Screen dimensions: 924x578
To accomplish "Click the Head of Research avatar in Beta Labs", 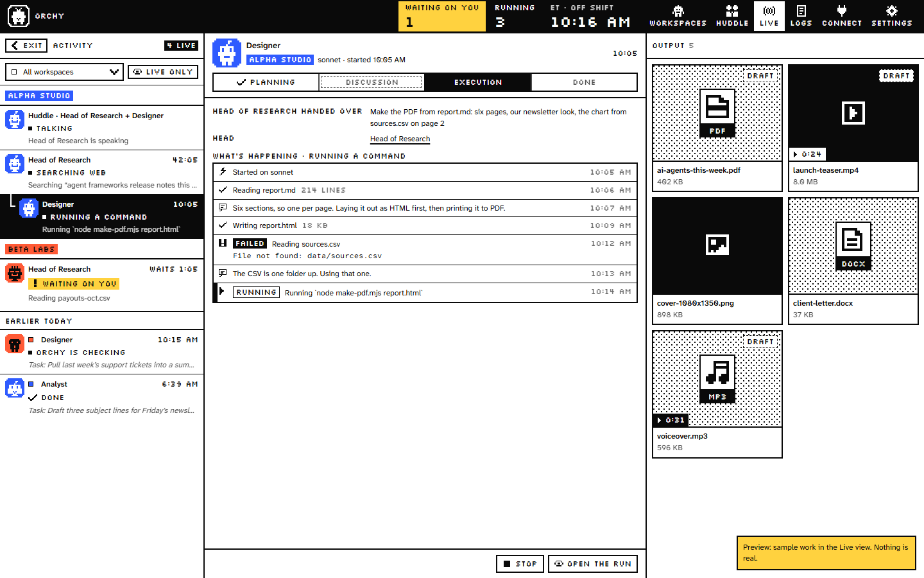I will coord(15,273).
